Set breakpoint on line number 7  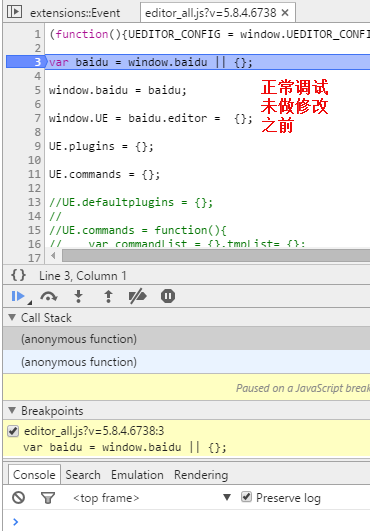coord(37,118)
